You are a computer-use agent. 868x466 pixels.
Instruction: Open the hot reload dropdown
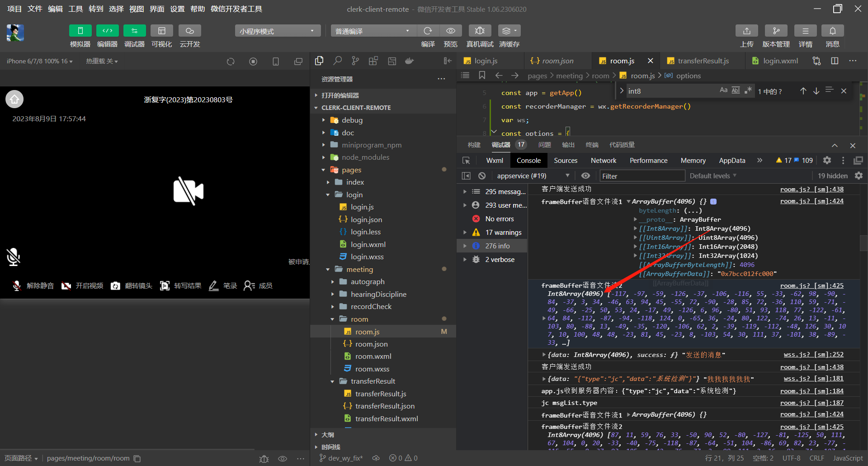coord(102,61)
